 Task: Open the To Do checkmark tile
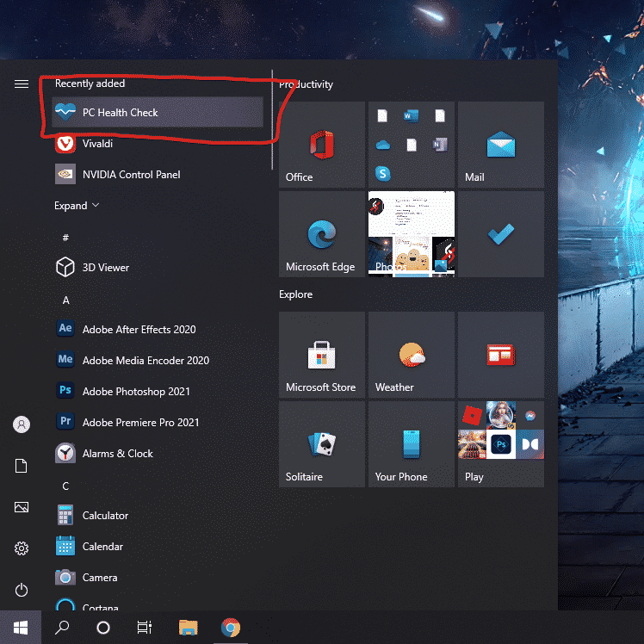(x=501, y=234)
